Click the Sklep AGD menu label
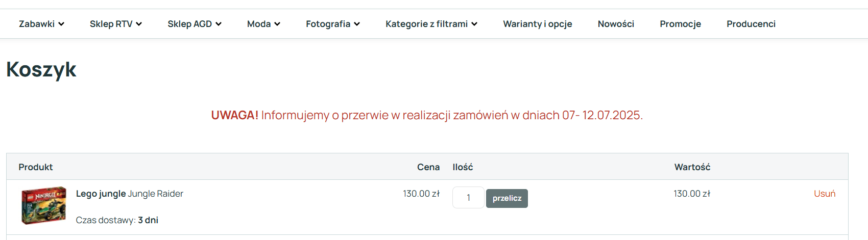Viewport: 868px width, 240px height. point(189,24)
